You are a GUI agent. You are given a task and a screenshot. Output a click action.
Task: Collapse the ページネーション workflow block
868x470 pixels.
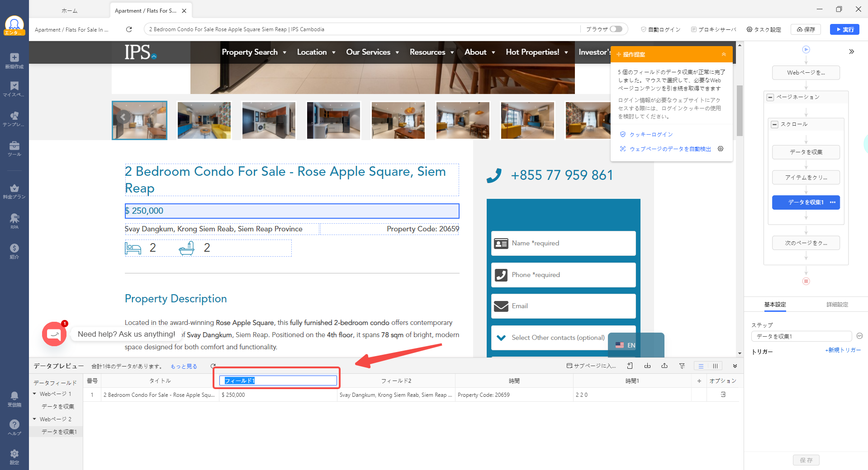click(x=770, y=97)
